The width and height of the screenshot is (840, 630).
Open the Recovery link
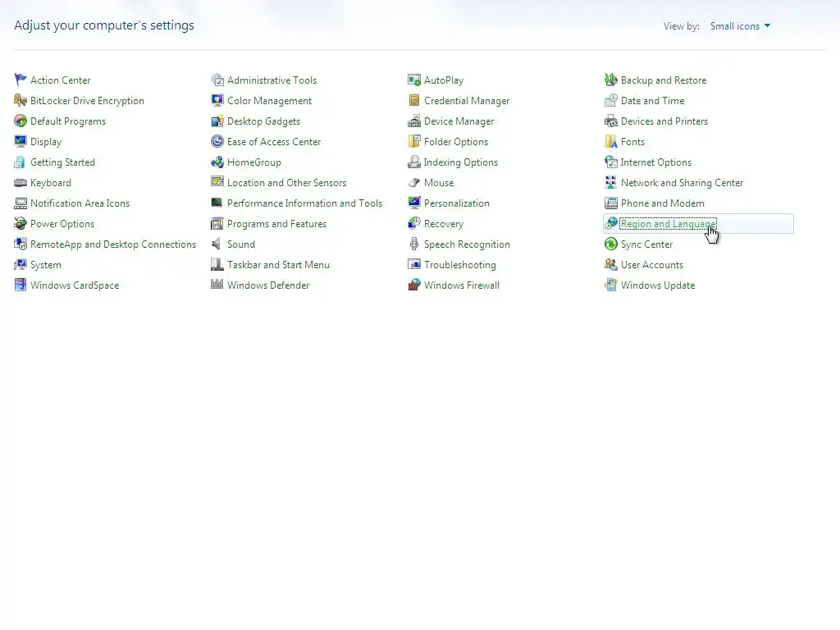[444, 224]
